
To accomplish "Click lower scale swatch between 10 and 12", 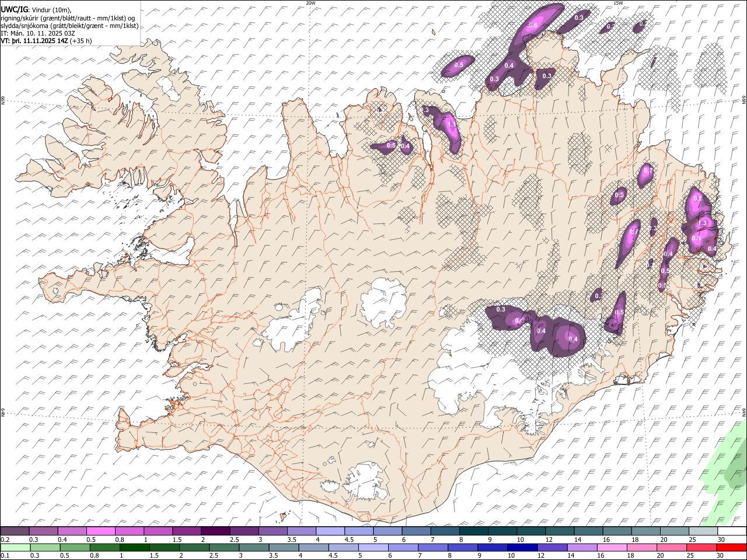I will coord(522,547).
